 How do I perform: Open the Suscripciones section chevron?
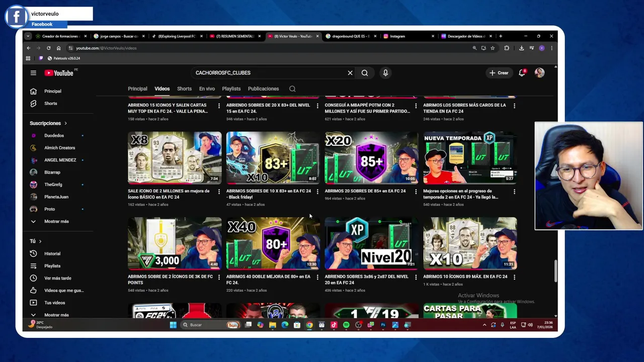[x=65, y=123]
